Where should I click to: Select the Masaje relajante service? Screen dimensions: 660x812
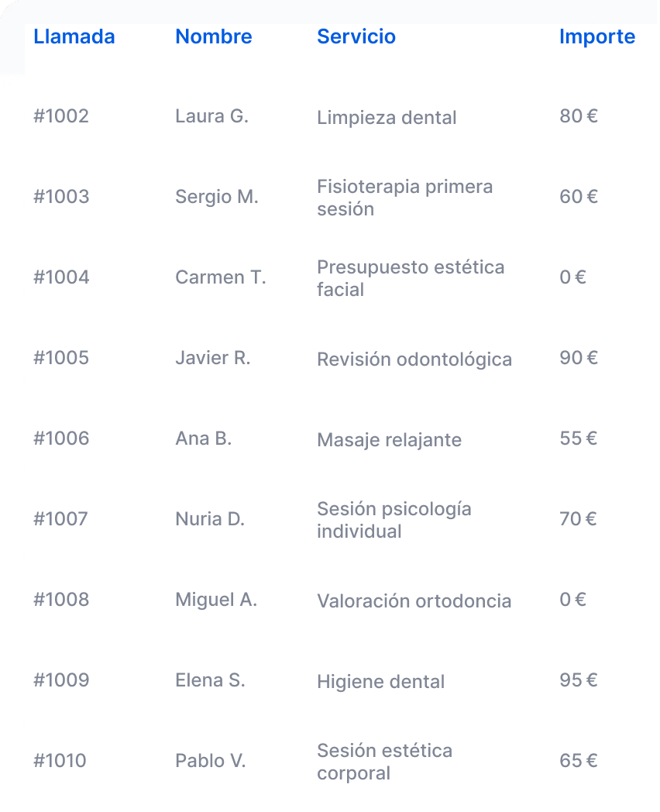390,439
